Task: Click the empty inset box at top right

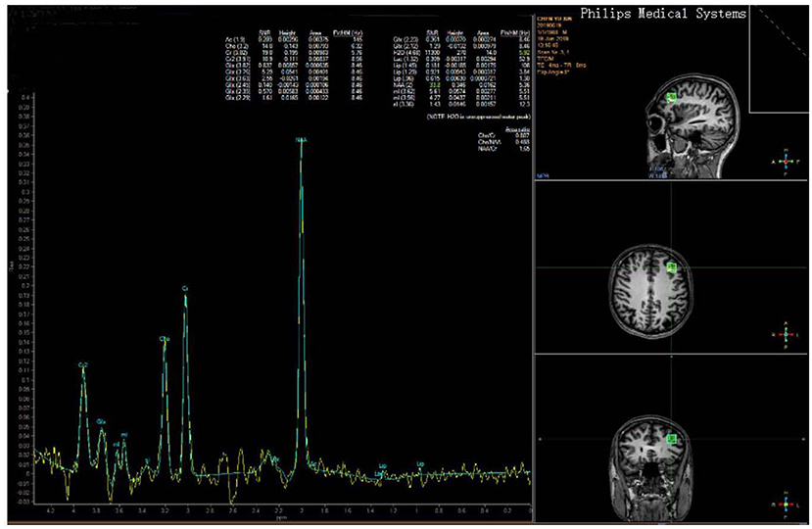Action: click(x=779, y=59)
